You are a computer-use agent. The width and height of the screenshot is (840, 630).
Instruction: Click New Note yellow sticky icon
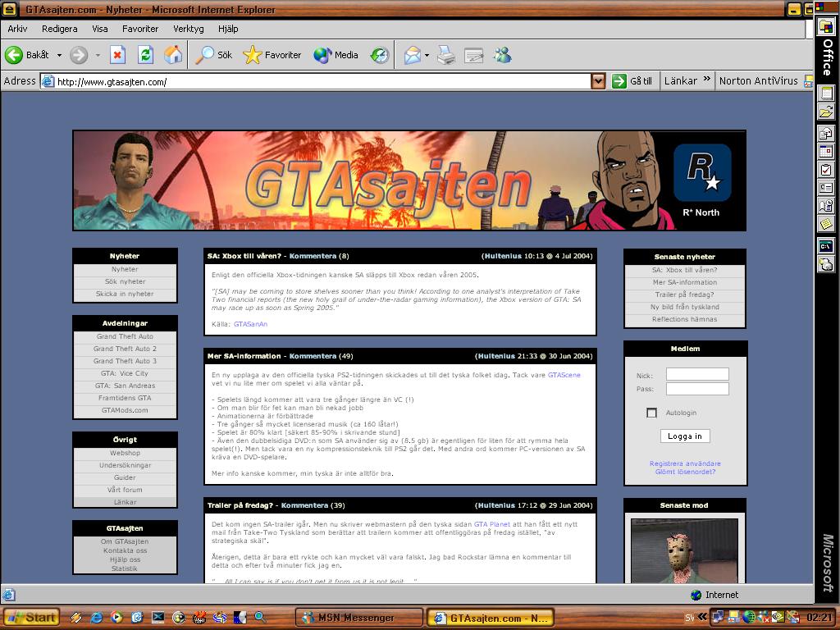click(826, 223)
